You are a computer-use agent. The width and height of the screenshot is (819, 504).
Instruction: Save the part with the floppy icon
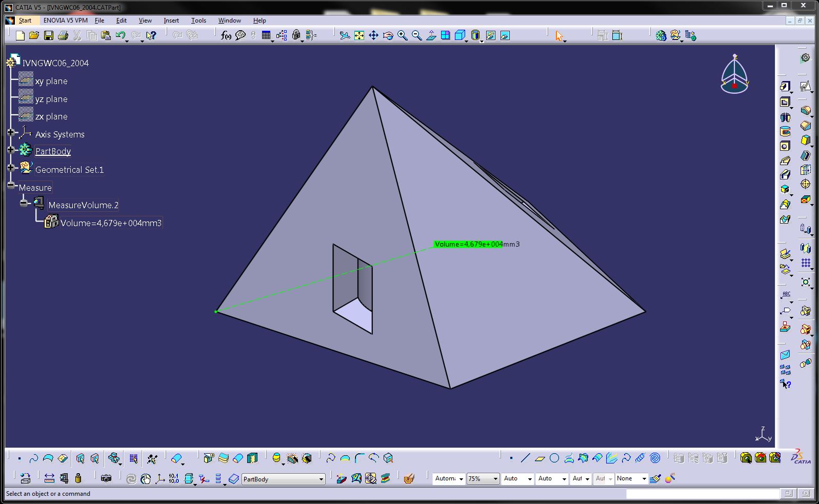pyautogui.click(x=48, y=35)
